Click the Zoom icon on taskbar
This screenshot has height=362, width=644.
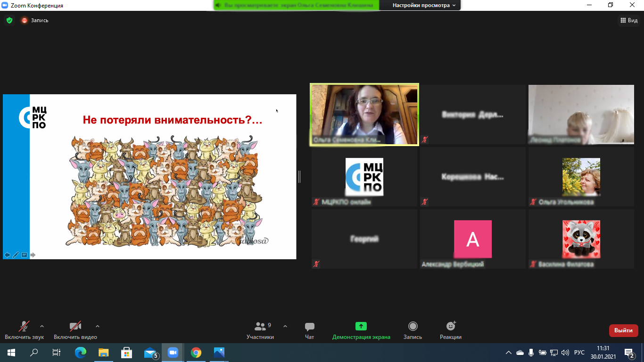(x=173, y=352)
